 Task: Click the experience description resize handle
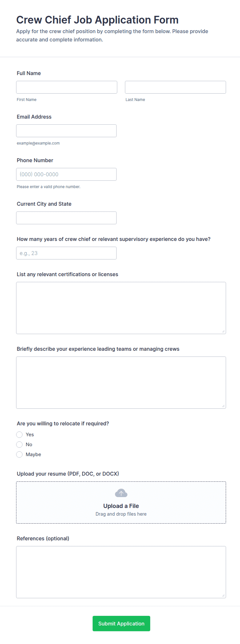pyautogui.click(x=223, y=406)
